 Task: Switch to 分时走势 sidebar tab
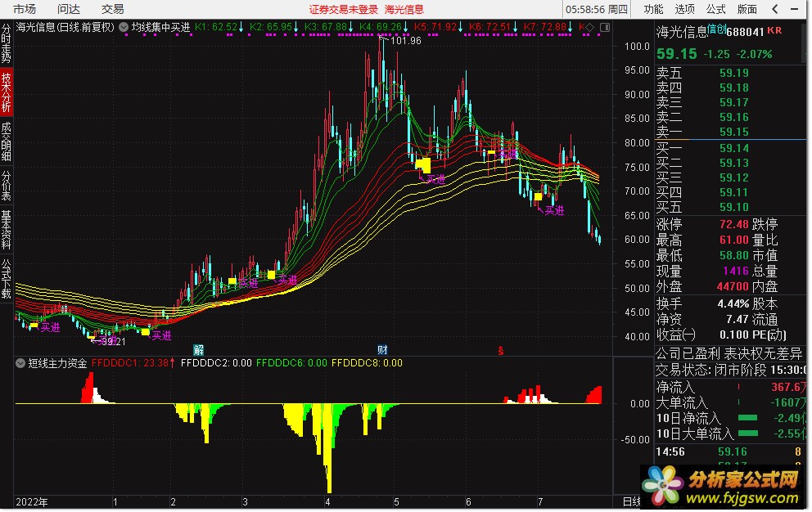pyautogui.click(x=7, y=43)
